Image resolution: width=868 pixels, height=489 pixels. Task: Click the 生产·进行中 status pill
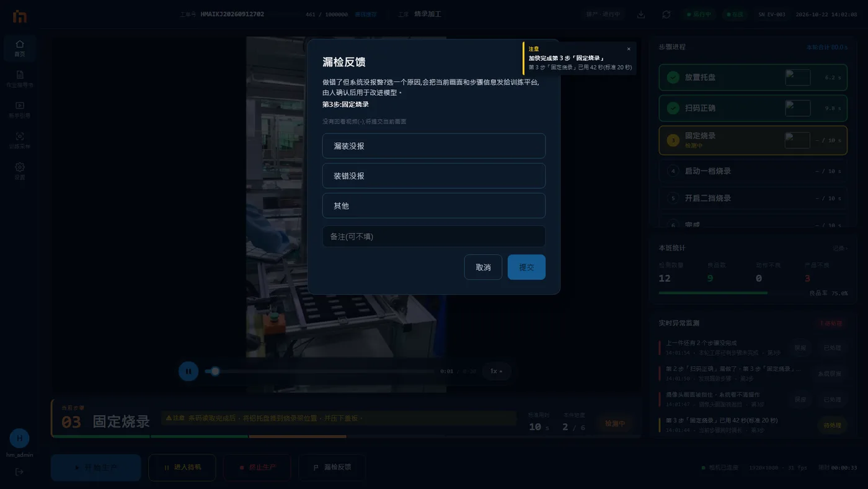[603, 14]
